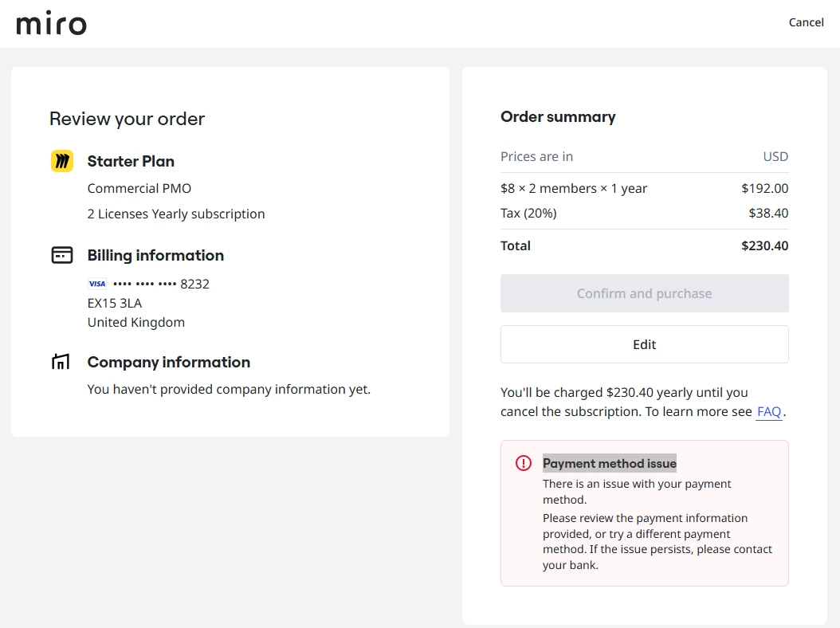The height and width of the screenshot is (628, 840).
Task: Click the yellow Starter Plan icon
Action: click(62, 161)
